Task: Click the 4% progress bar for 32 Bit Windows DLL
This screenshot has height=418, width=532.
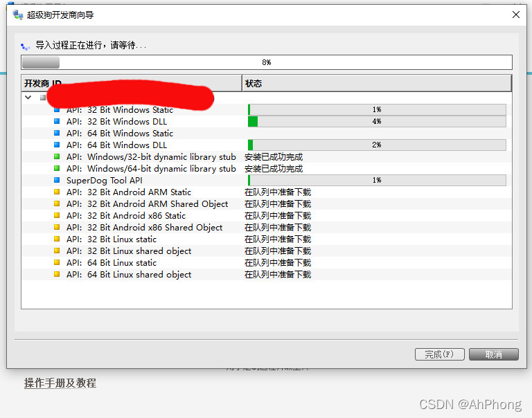Action: tap(377, 121)
